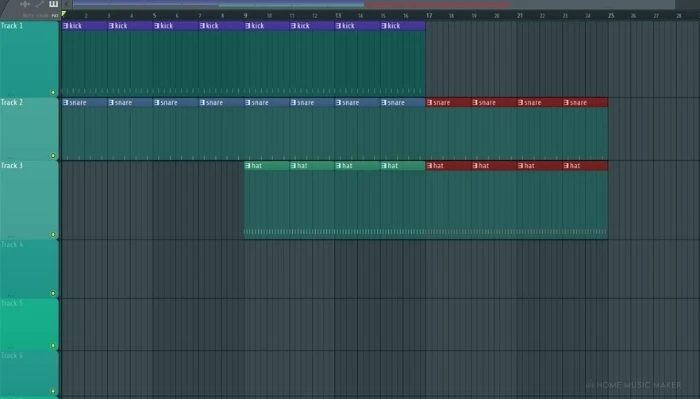Open menu icon of red hat clip at bar 17

(x=429, y=166)
